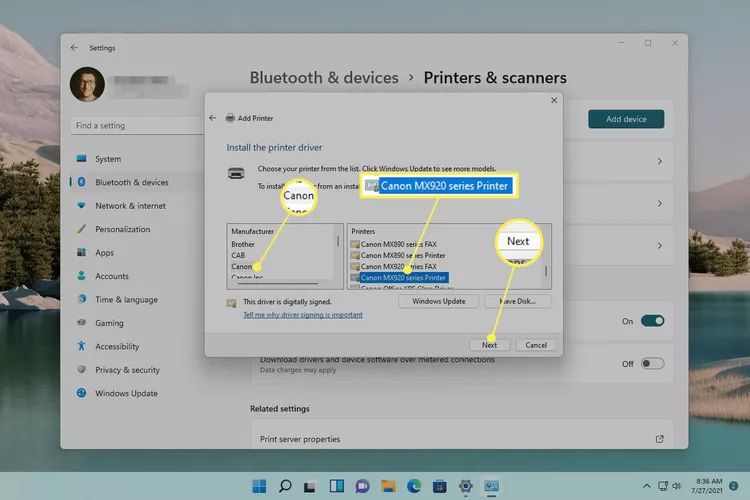Open Time & language settings

(x=126, y=300)
